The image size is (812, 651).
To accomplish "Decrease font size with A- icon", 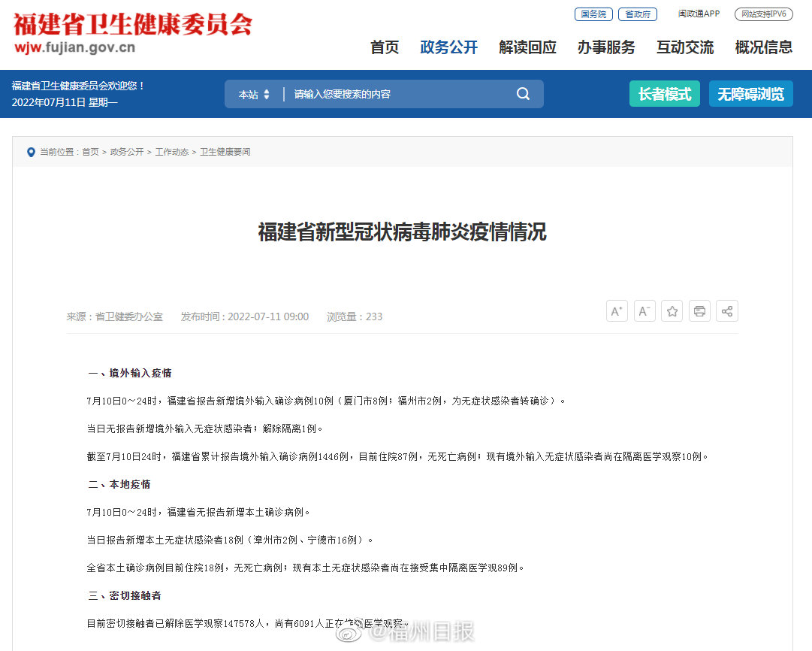I will tap(644, 311).
